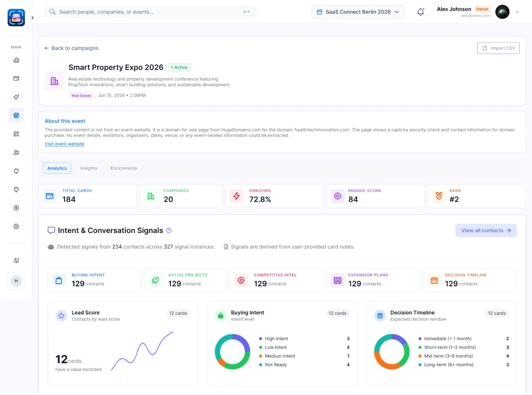Image resolution: width=532 pixels, height=395 pixels.
Task: Click the Competitive Intel target icon
Action: tap(241, 280)
